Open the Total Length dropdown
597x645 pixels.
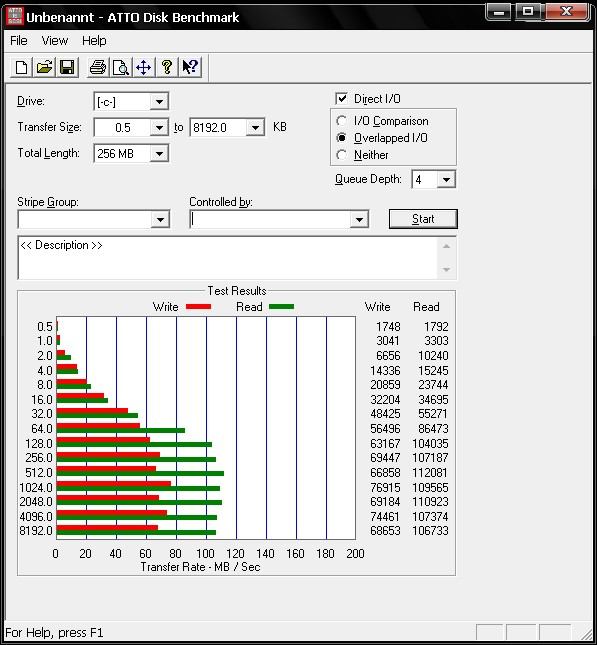pyautogui.click(x=159, y=154)
